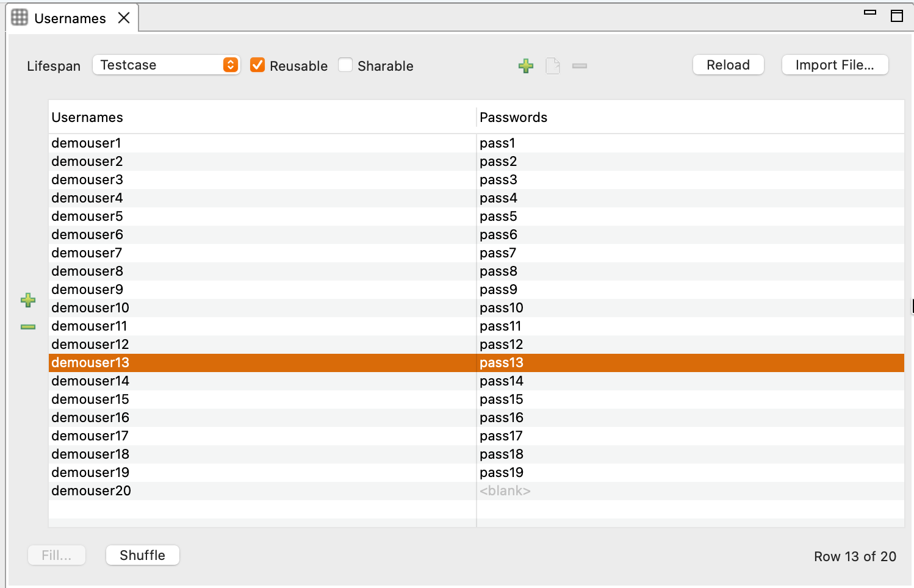
Task: Maximize the Usernames view panel
Action: (897, 16)
